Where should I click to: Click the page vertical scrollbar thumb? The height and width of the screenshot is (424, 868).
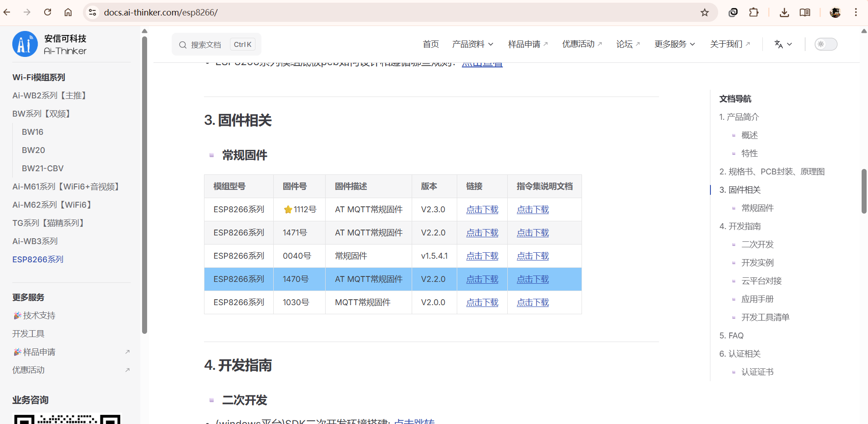pyautogui.click(x=864, y=191)
